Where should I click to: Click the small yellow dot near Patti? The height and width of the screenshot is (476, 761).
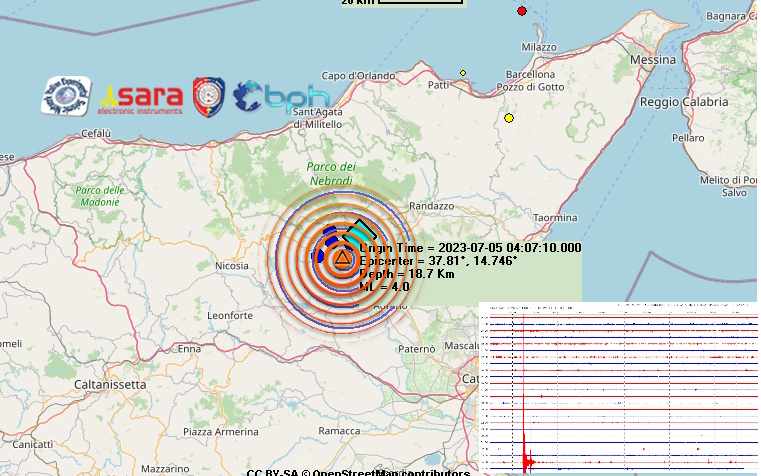pos(463,73)
